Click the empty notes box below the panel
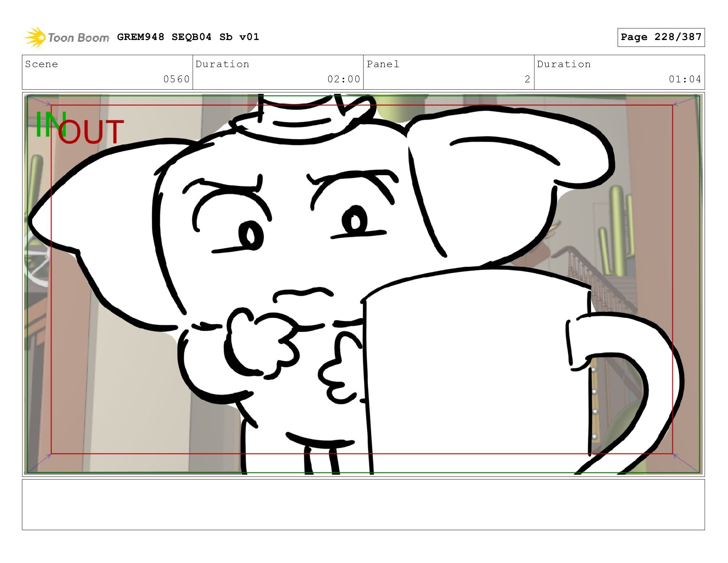 [363, 505]
